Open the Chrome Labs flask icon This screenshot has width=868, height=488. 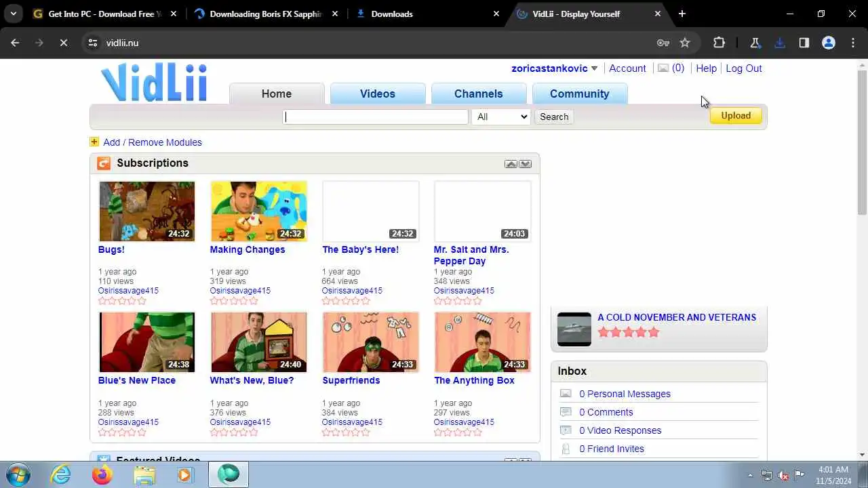coord(755,43)
